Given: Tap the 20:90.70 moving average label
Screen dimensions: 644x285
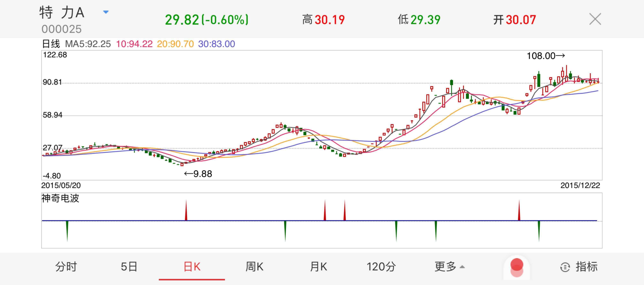Looking at the screenshot, I should pos(175,44).
